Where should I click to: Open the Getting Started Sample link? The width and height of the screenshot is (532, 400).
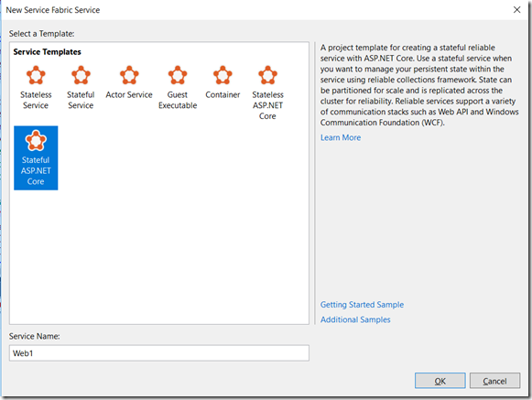pyautogui.click(x=362, y=305)
